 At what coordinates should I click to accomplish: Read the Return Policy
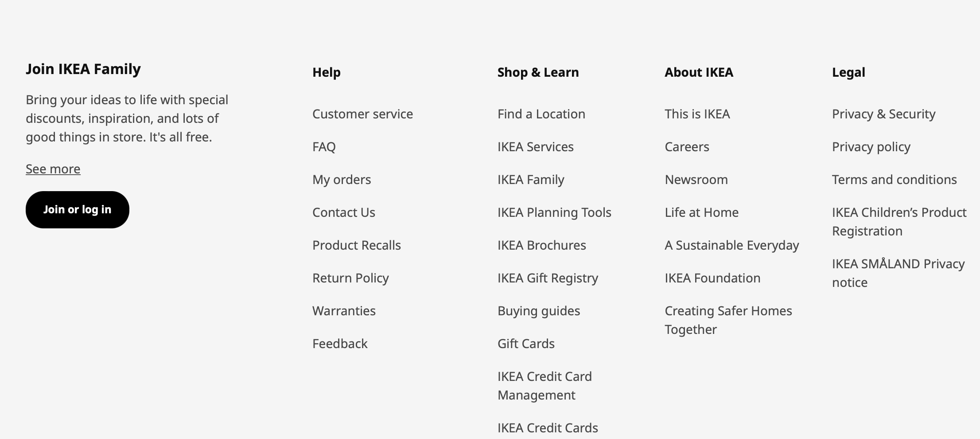[x=350, y=278]
